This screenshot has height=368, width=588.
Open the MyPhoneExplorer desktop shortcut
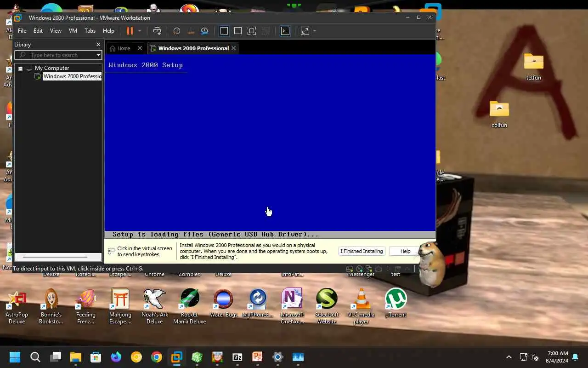[258, 303]
